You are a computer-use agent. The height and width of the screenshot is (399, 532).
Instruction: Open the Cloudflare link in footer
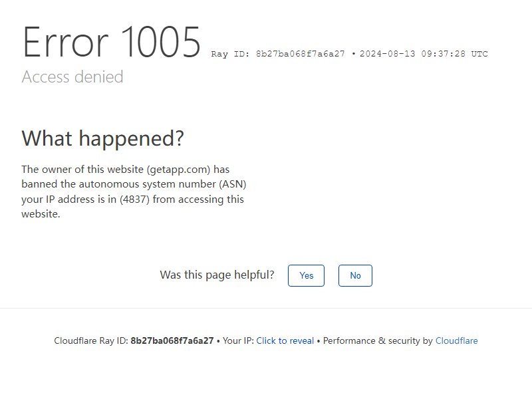tap(457, 340)
